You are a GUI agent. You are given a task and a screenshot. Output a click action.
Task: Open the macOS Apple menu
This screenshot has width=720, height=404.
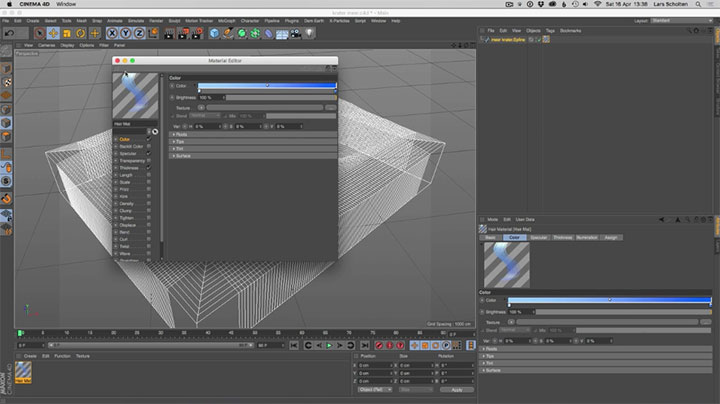pos(9,4)
